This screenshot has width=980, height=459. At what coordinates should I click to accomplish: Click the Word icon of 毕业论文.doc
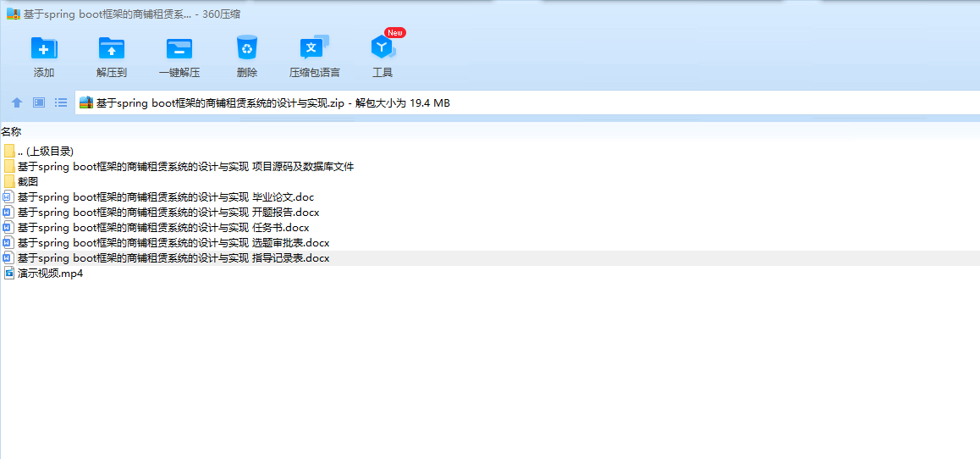pyautogui.click(x=8, y=197)
